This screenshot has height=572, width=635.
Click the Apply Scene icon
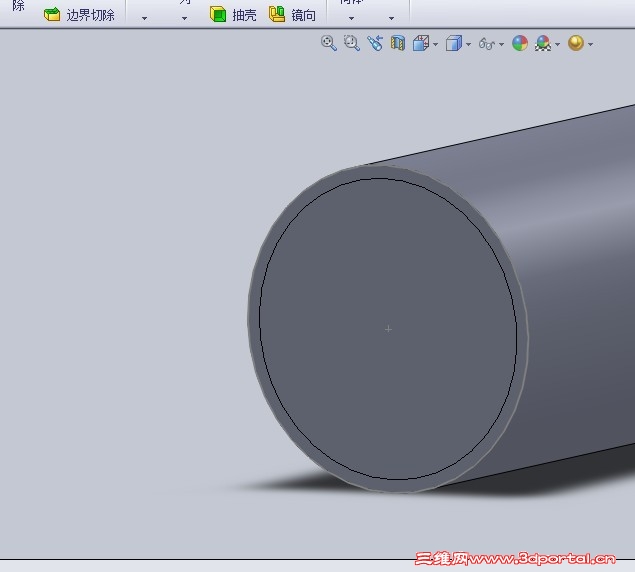543,43
